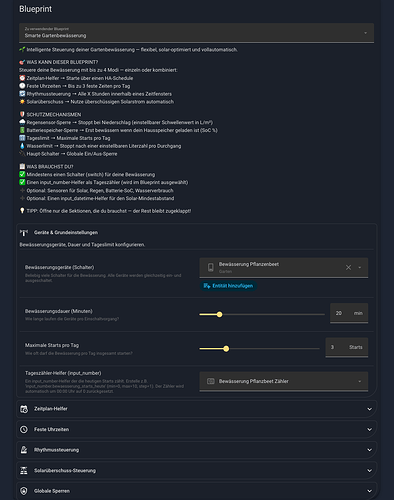
Task: Expand the Rhythmussteuerung section
Action: point(196,450)
